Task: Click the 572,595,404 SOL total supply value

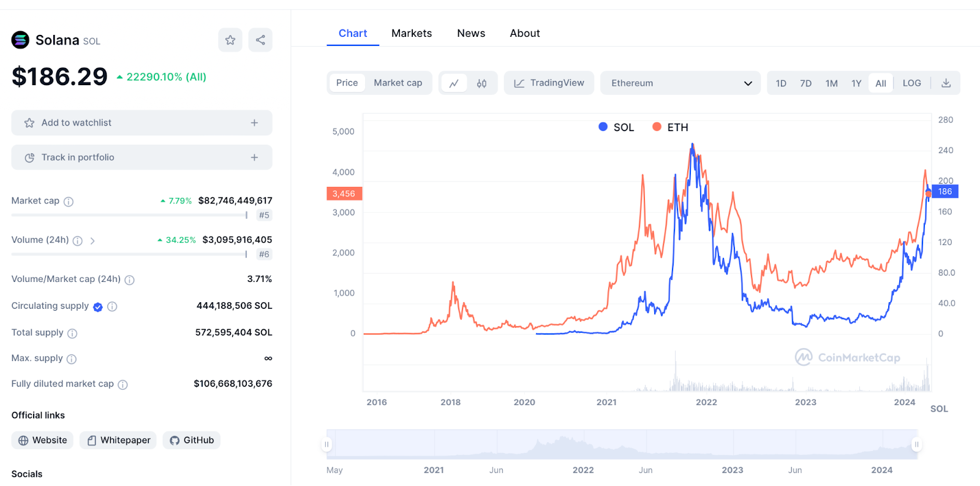Action: pos(233,332)
